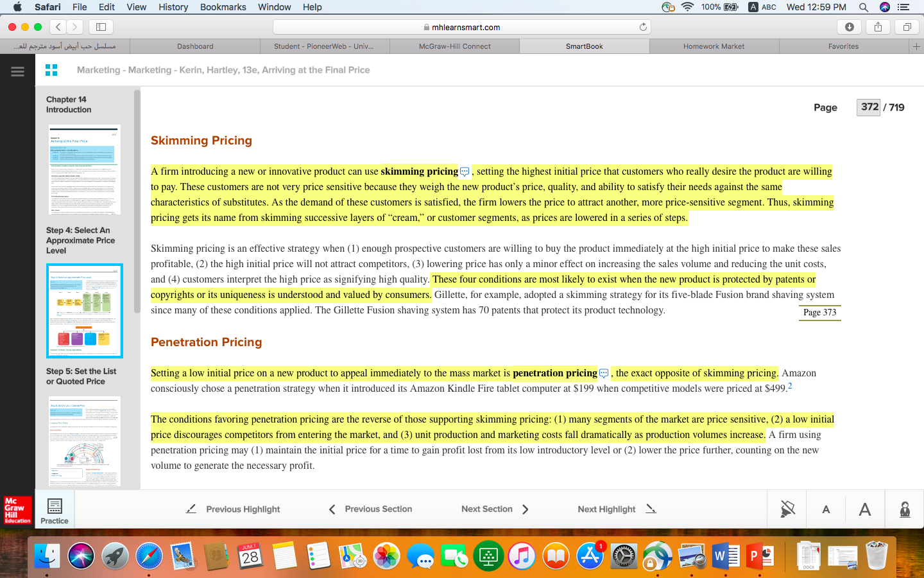Open Safari downloads button
The image size is (924, 578).
[x=850, y=27]
